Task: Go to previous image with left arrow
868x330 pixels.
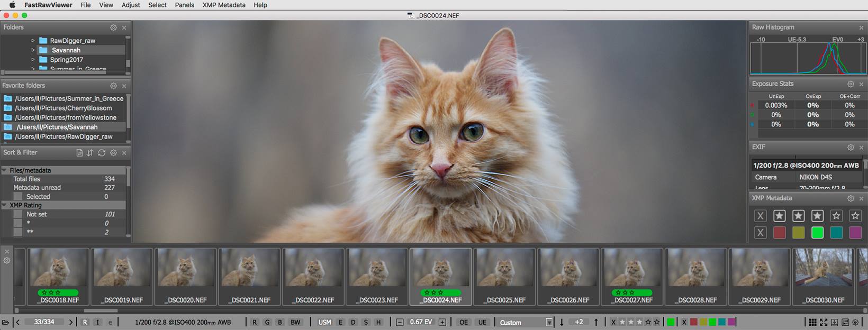Action: pos(18,322)
